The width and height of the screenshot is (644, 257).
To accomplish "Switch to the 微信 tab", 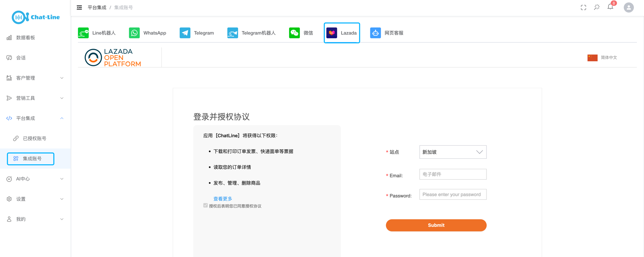I will 301,33.
